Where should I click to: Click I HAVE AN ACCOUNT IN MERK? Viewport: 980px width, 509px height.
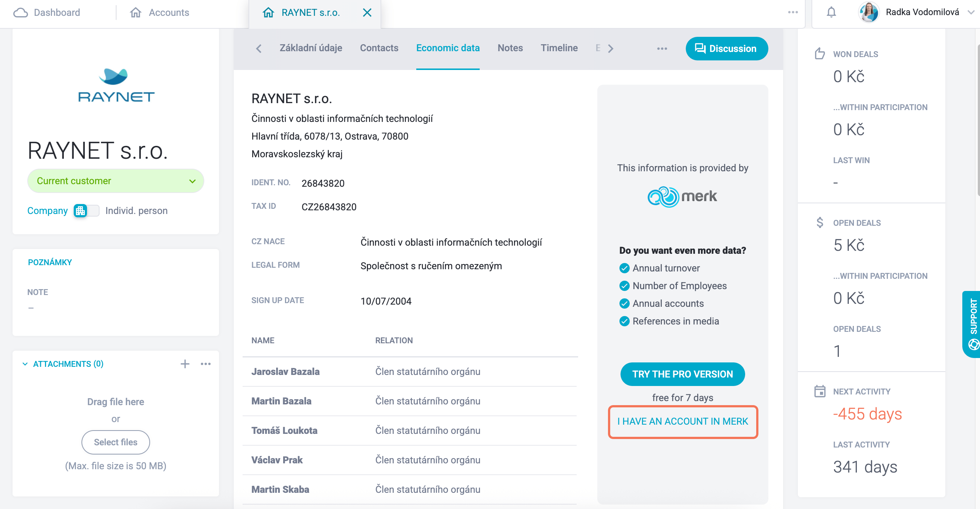click(682, 422)
